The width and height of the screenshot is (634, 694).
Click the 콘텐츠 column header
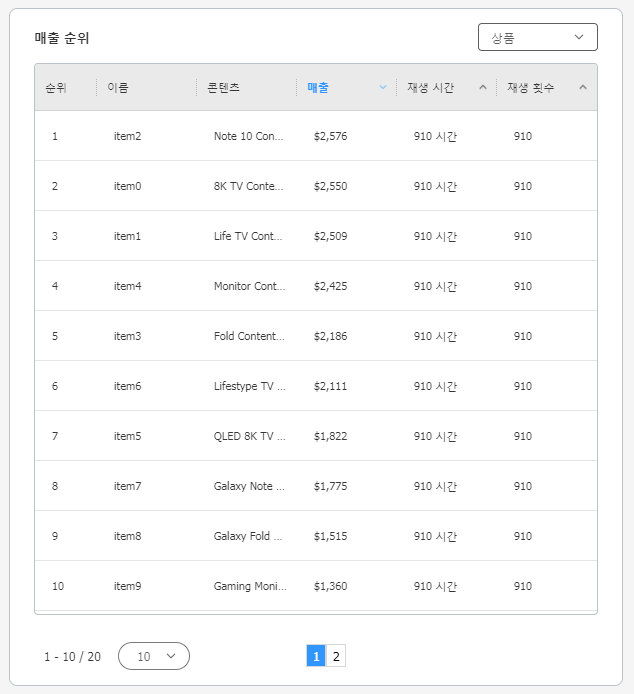223,88
